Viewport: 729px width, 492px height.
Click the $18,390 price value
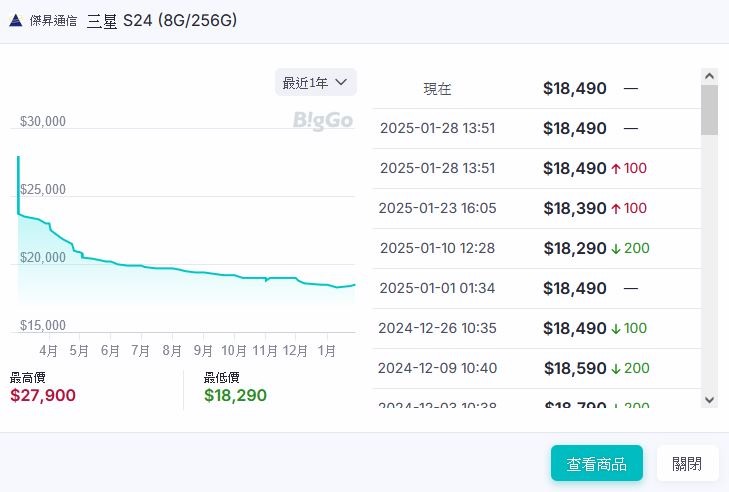tap(575, 208)
